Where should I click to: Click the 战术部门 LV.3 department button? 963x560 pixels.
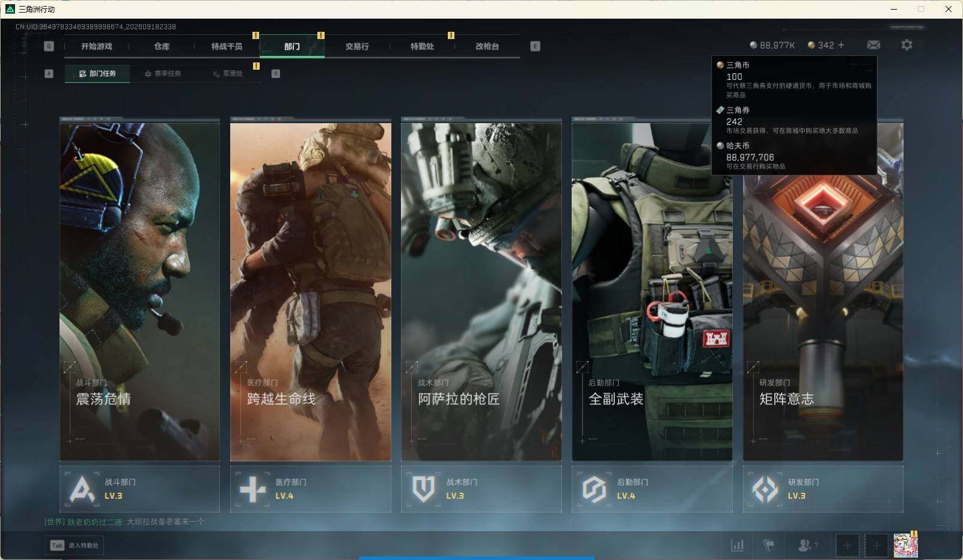click(481, 489)
